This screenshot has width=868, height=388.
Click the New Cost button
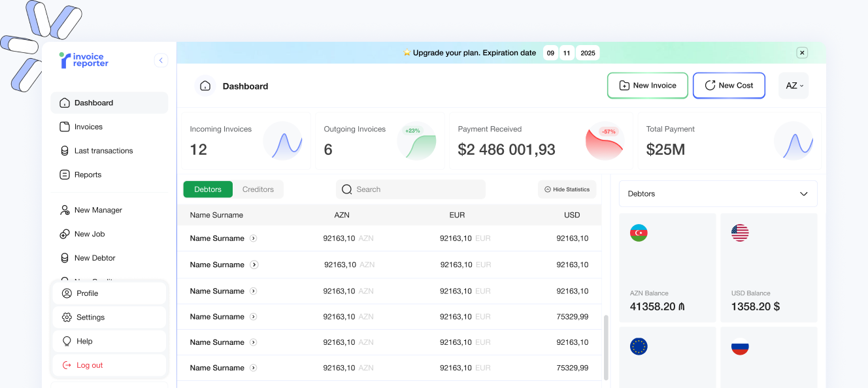[x=729, y=86]
